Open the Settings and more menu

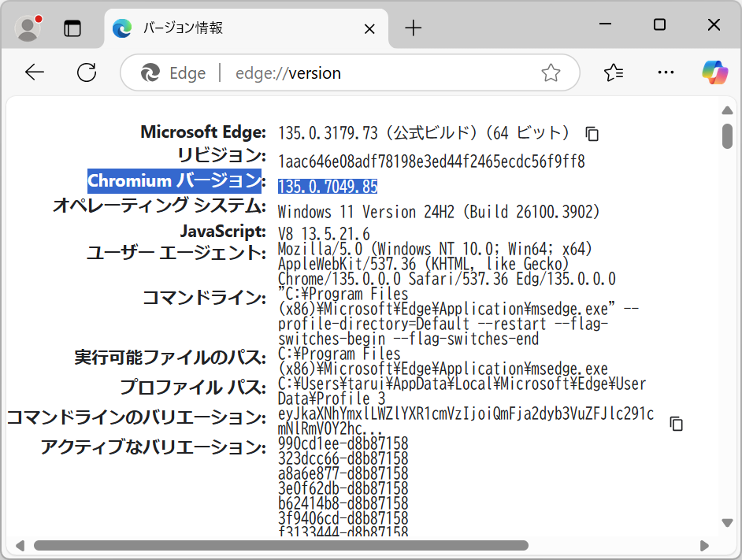[666, 72]
